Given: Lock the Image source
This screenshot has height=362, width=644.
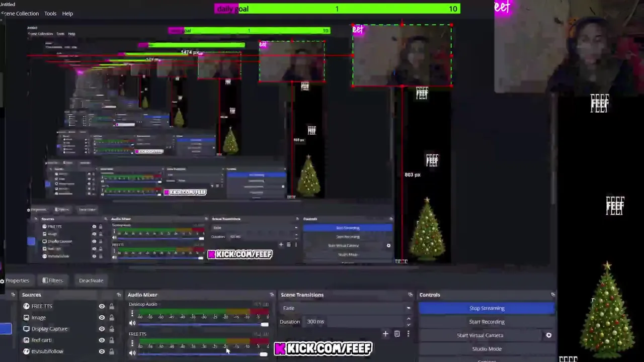Looking at the screenshot, I should 111,317.
